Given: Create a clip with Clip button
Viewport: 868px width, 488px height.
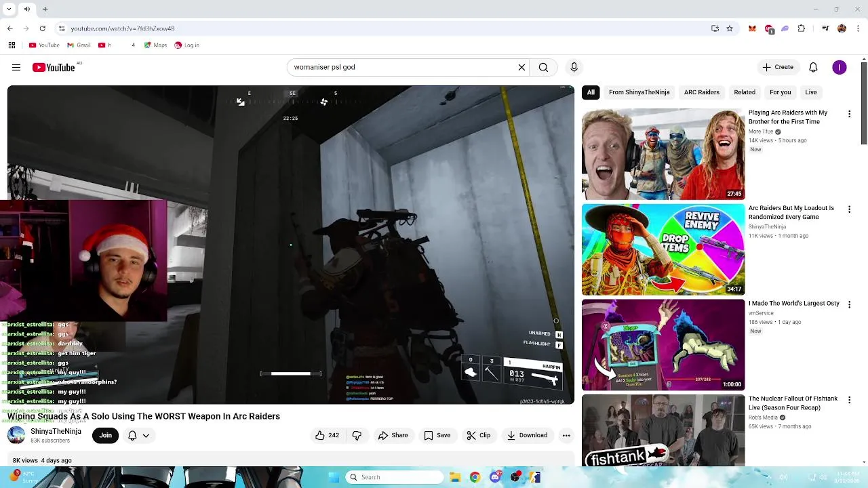Looking at the screenshot, I should point(478,435).
